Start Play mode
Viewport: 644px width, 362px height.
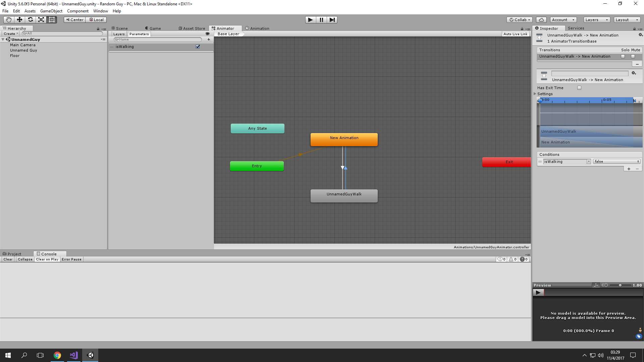point(311,20)
